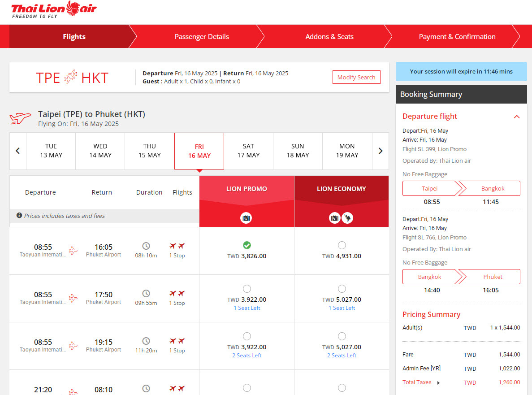This screenshot has height=395, width=532.
Task: Click the Taipei origin box in Booking Summary
Action: [429, 188]
